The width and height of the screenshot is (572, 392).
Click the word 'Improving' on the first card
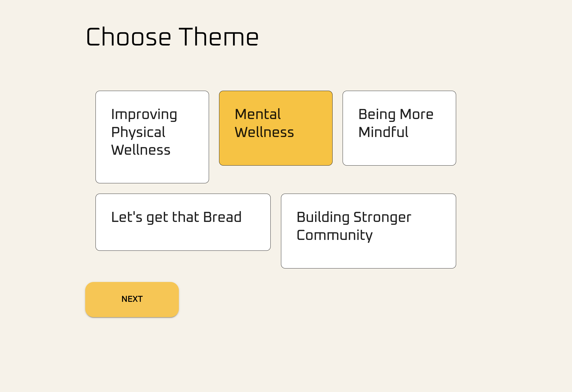point(144,115)
